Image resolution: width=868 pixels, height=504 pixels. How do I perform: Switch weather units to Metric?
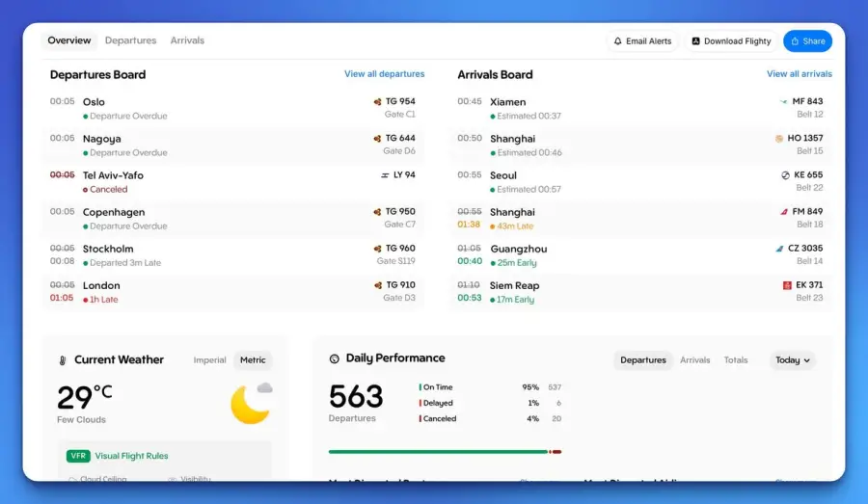click(253, 359)
